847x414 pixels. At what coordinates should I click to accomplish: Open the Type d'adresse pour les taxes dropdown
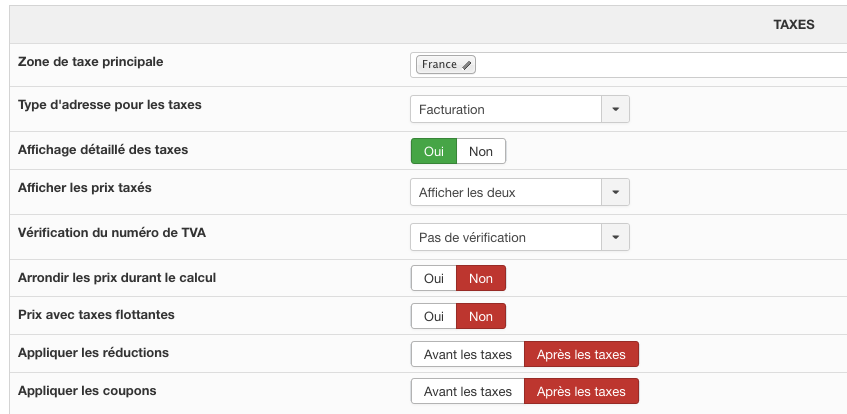[x=615, y=109]
